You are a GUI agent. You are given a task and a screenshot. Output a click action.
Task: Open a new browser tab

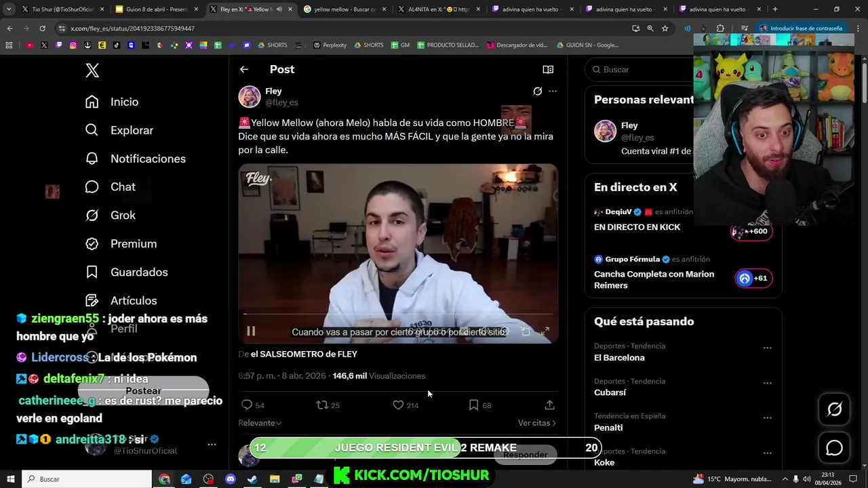tap(775, 9)
